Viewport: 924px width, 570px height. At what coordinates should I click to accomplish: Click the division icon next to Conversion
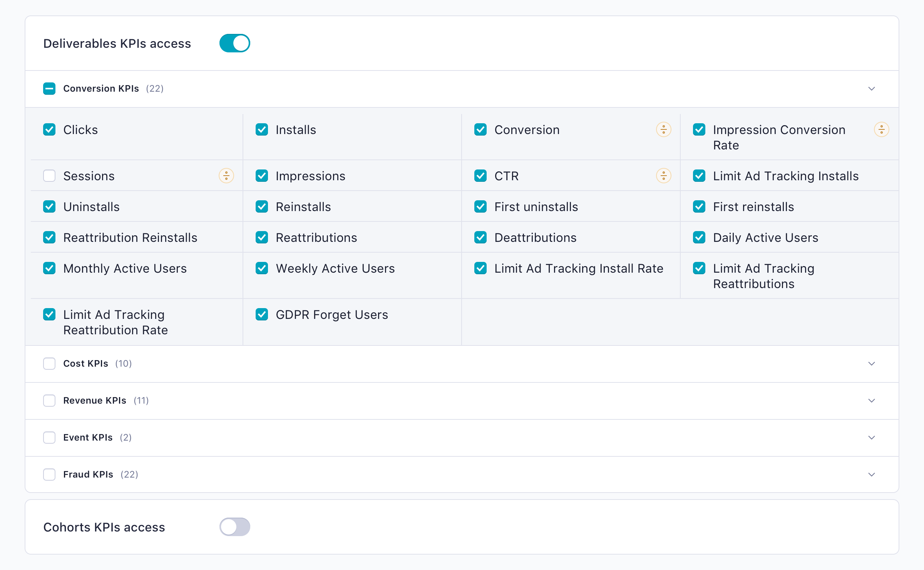(x=663, y=130)
